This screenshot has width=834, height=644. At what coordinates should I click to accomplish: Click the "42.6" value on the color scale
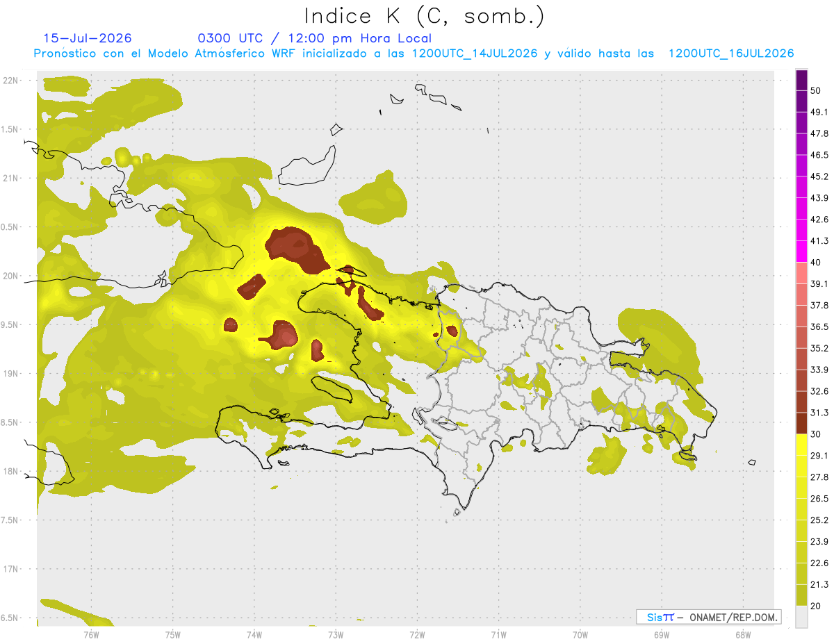pyautogui.click(x=819, y=220)
